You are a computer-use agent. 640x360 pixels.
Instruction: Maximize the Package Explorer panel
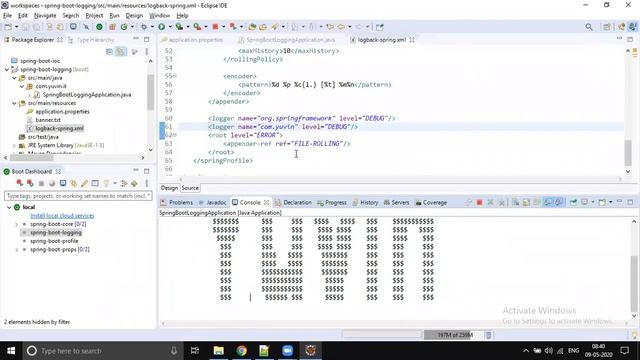[x=147, y=40]
